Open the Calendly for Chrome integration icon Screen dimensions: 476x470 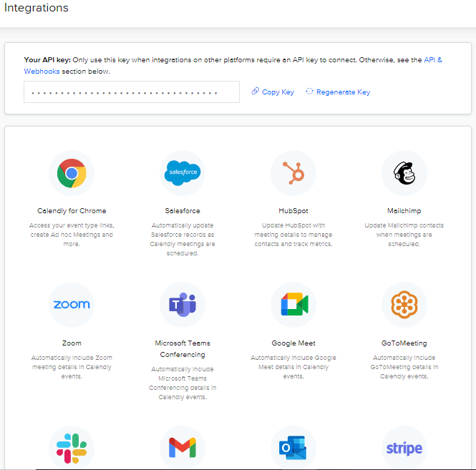click(72, 173)
